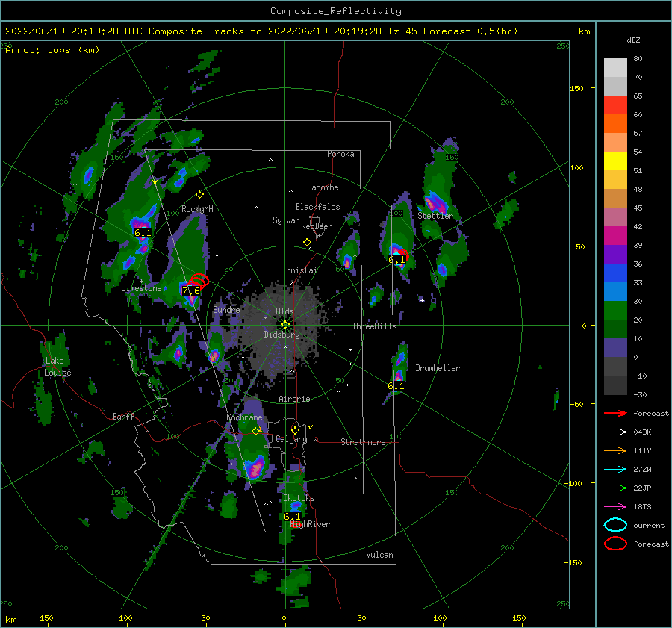The width and height of the screenshot is (672, 628).
Task: Click the Ponoka town label
Action: pyautogui.click(x=340, y=154)
